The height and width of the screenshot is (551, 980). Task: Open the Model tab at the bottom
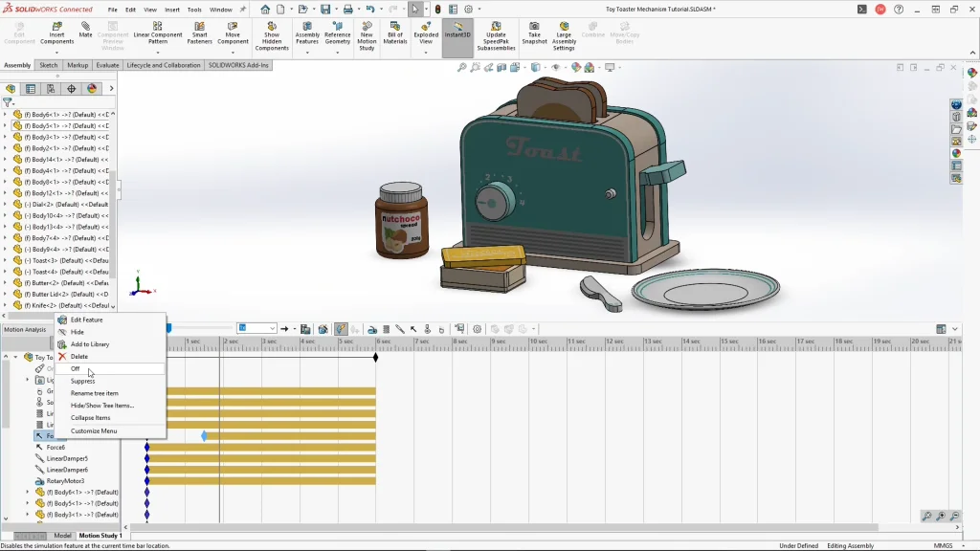coord(62,536)
